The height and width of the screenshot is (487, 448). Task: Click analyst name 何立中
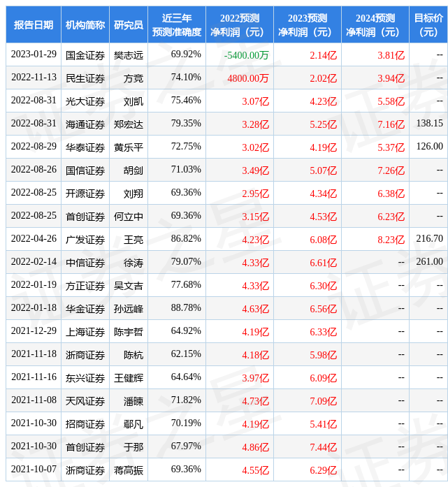[129, 217]
